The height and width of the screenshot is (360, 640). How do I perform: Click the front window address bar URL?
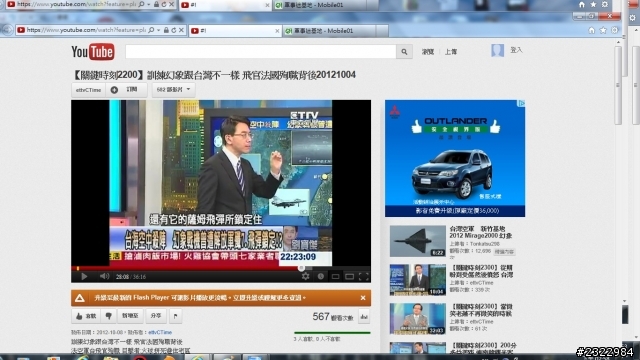point(86,30)
